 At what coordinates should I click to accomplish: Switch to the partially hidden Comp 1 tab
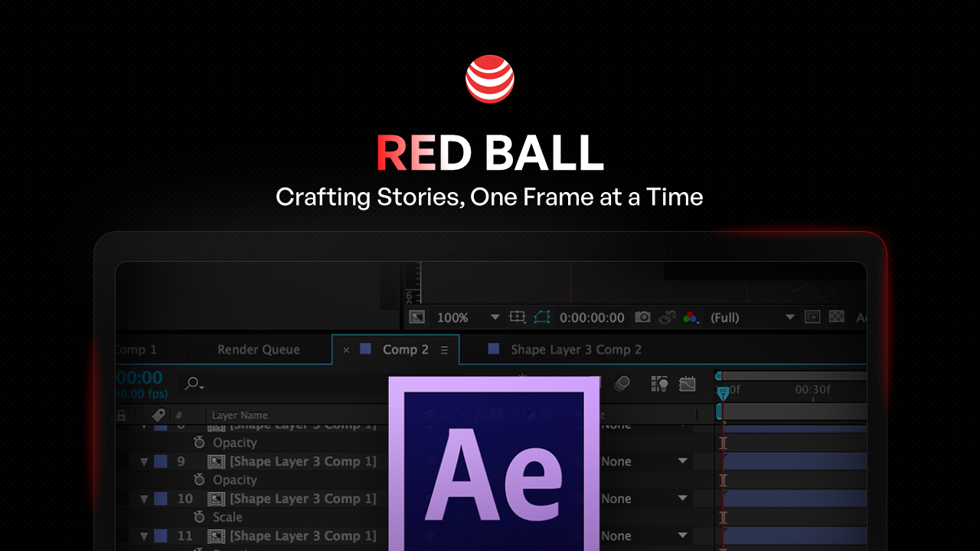coord(136,350)
